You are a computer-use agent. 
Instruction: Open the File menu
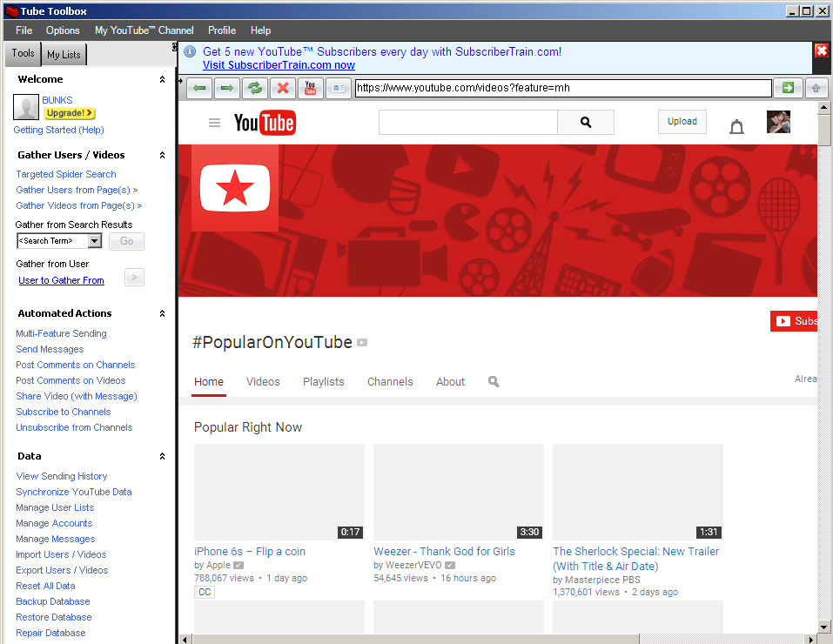point(24,30)
